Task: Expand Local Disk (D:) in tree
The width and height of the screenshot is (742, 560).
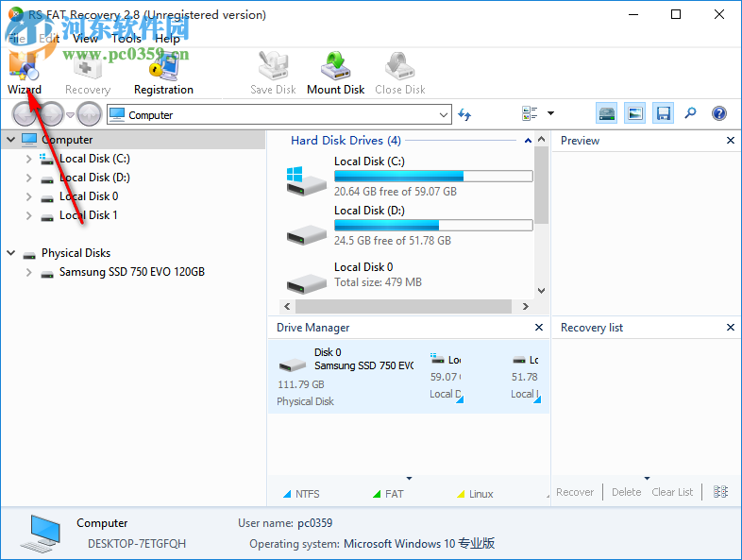Action: (x=29, y=178)
